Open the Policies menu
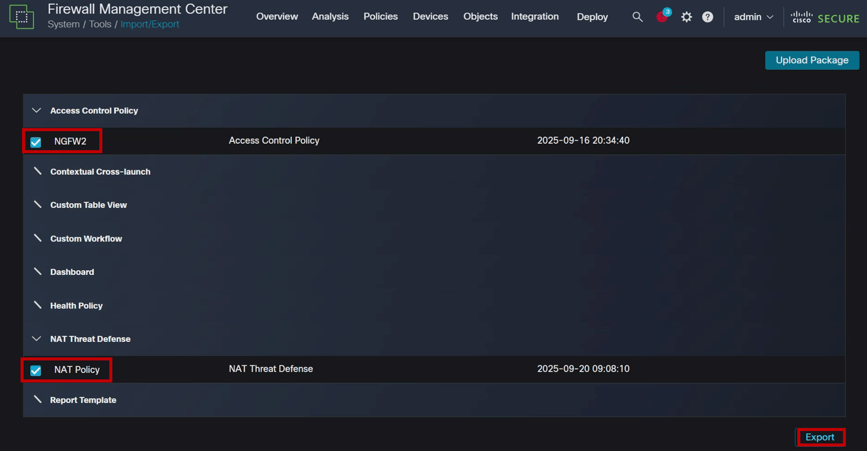This screenshot has height=451, width=867. click(380, 17)
